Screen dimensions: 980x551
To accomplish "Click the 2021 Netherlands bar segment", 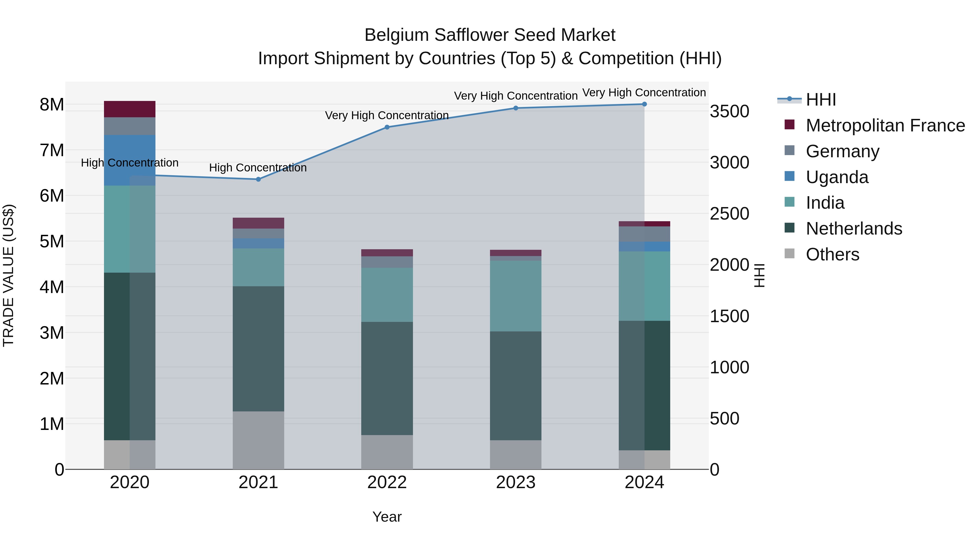I will coord(258,349).
